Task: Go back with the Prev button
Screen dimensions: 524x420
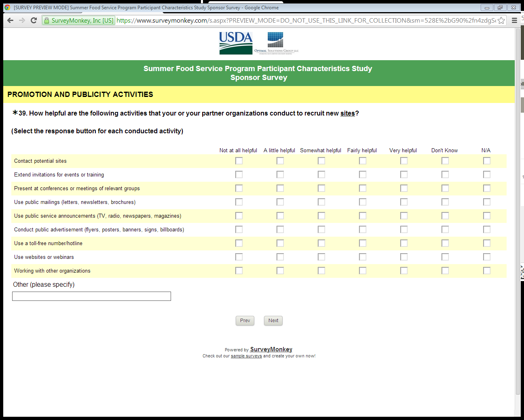Action: point(245,321)
